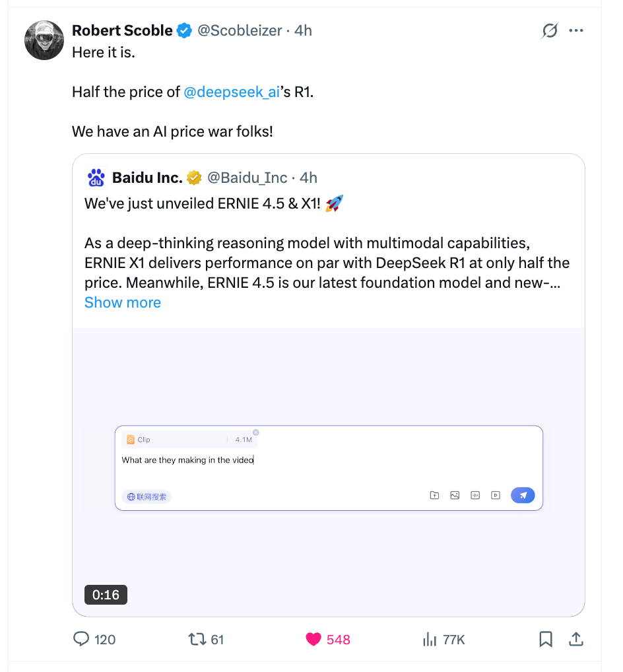Click the file upload icon in prompt box
Image resolution: width=623 pixels, height=672 pixels.
coord(434,495)
